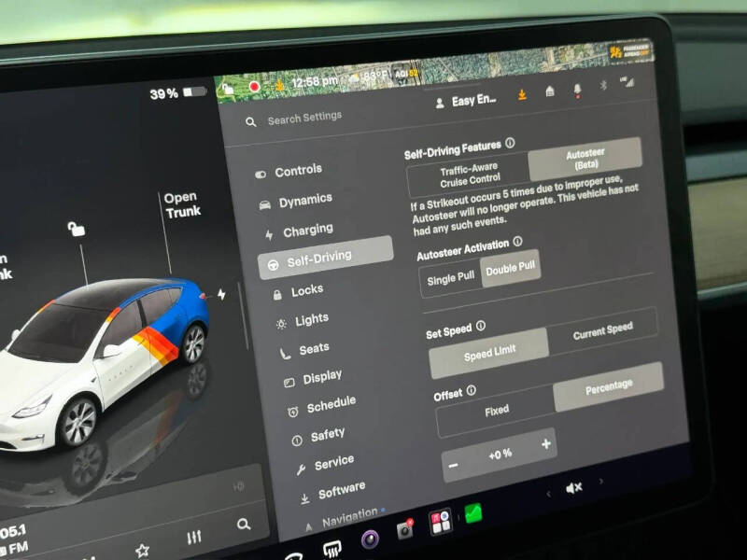
Task: Open media search magnifier icon
Action: (244, 525)
